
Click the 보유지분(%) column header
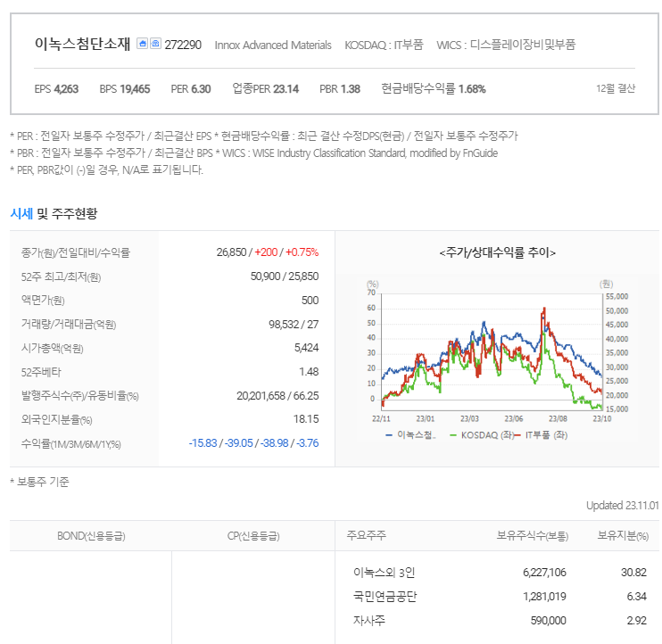coord(623,536)
